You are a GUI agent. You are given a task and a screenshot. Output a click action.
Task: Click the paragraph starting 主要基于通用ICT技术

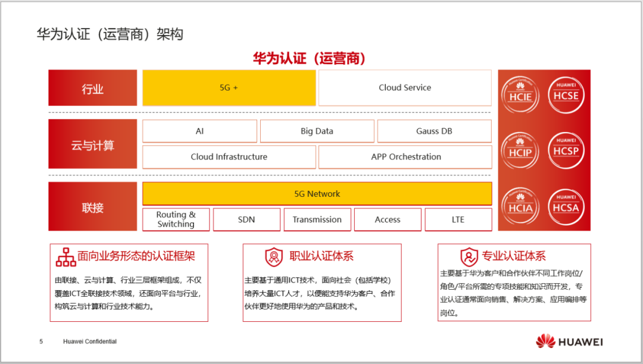(320, 293)
